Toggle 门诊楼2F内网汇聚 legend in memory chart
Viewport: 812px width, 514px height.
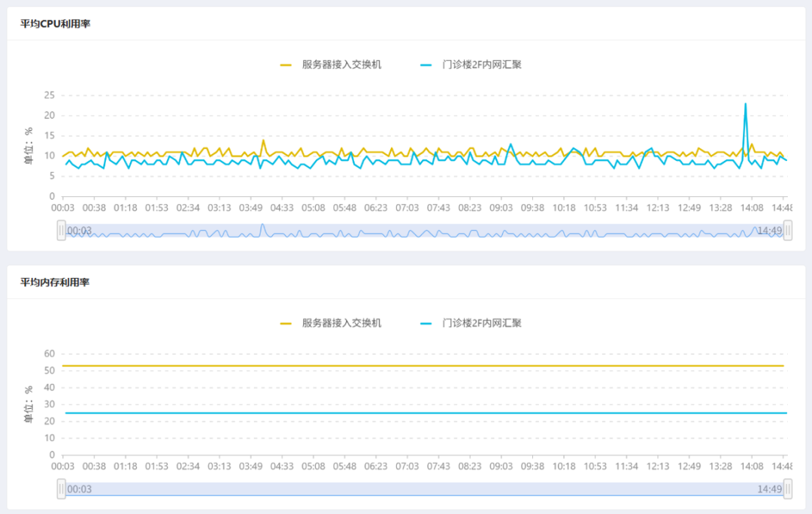pyautogui.click(x=471, y=323)
